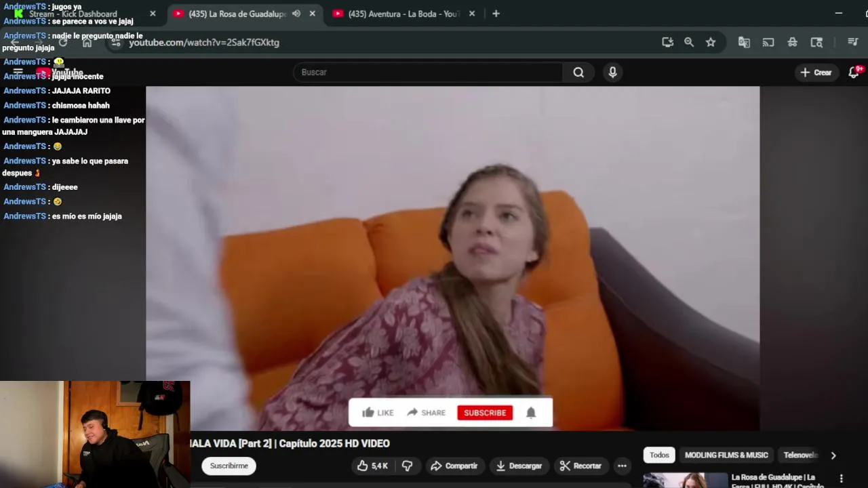Minimize the browser window
The image size is (868, 488).
click(839, 14)
